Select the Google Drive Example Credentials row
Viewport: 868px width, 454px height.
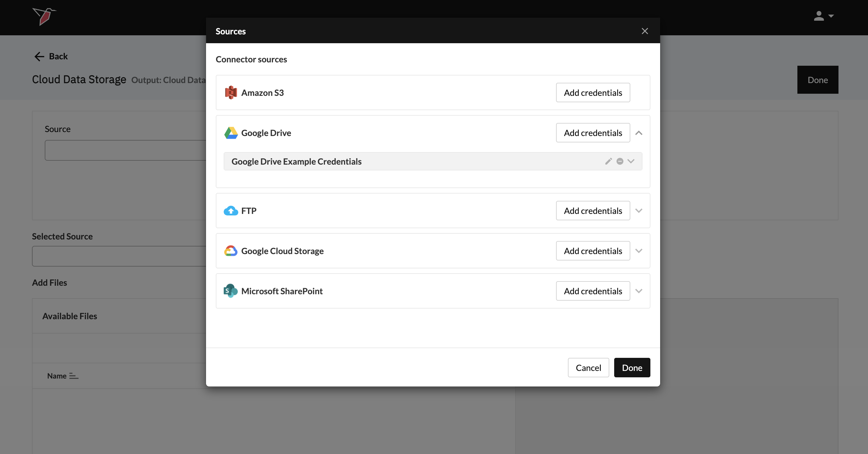click(371, 162)
